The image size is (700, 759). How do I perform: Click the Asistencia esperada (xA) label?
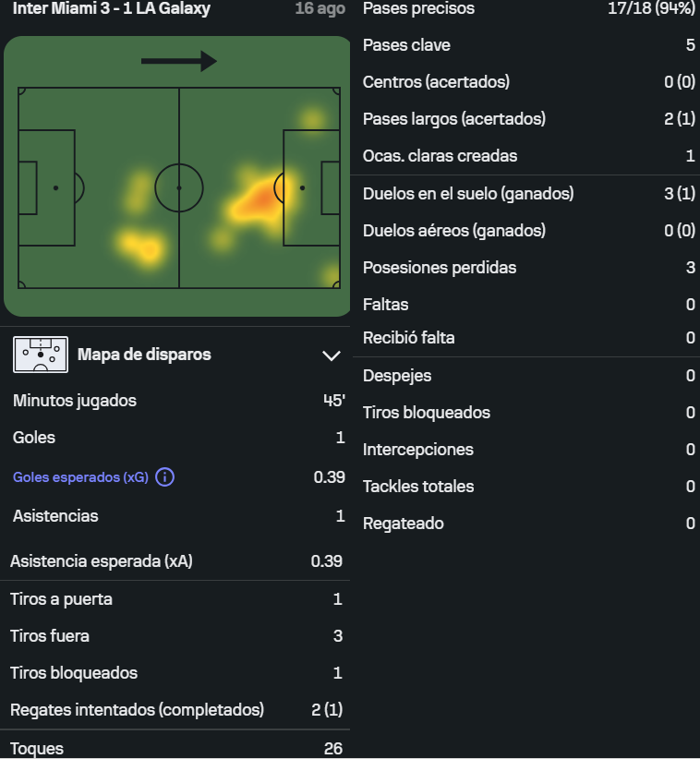click(101, 561)
